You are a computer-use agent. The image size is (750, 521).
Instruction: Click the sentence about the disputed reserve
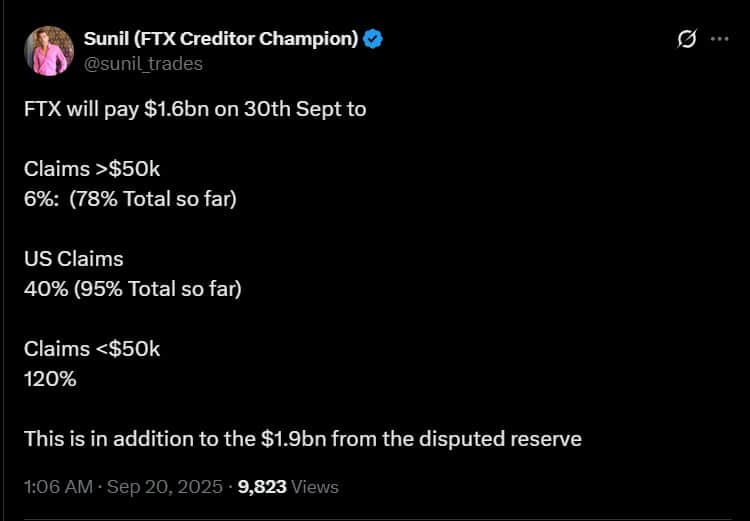coord(302,438)
